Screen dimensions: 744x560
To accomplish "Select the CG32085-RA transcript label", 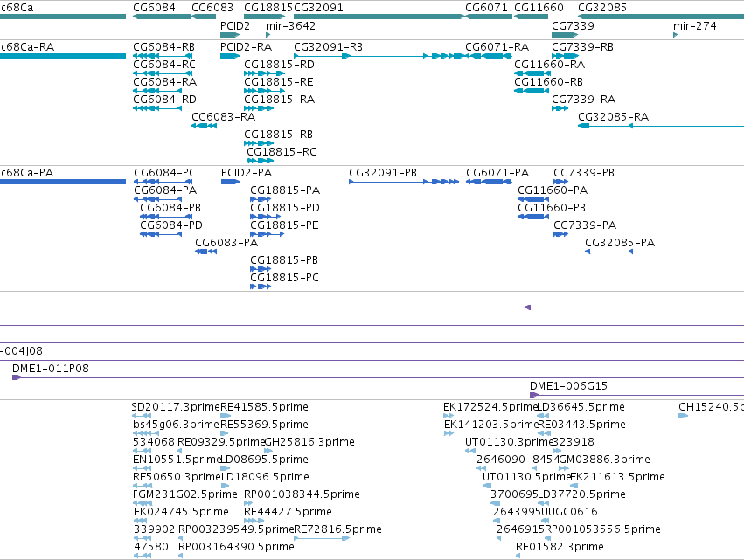I will pos(613,117).
